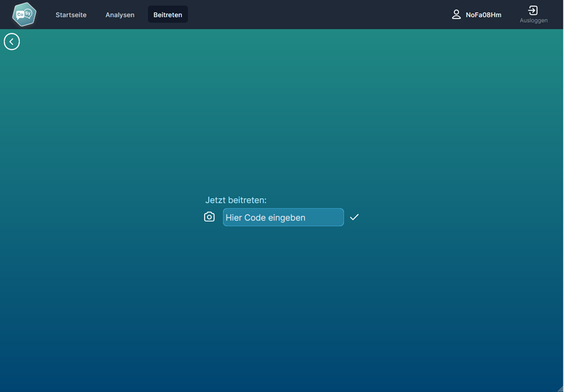Click the username NoFa08Hm

click(x=483, y=15)
